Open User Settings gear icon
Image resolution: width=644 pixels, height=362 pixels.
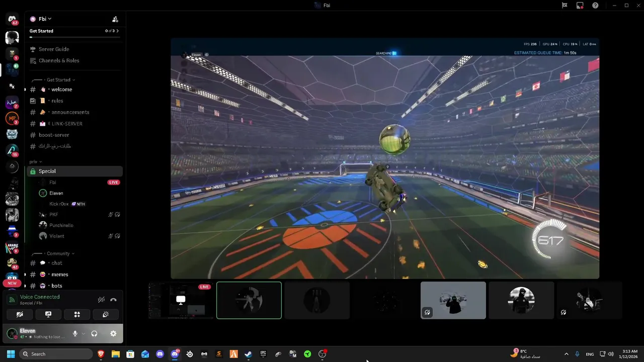click(113, 333)
